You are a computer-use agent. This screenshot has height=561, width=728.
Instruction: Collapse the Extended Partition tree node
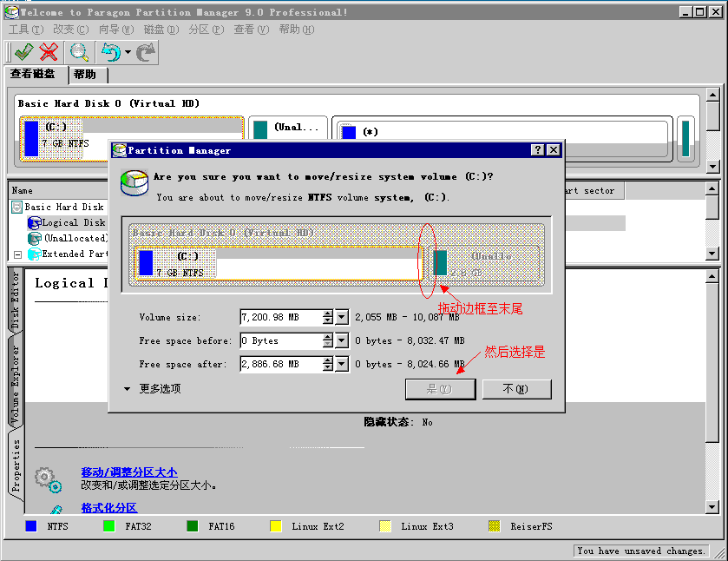[x=17, y=254]
